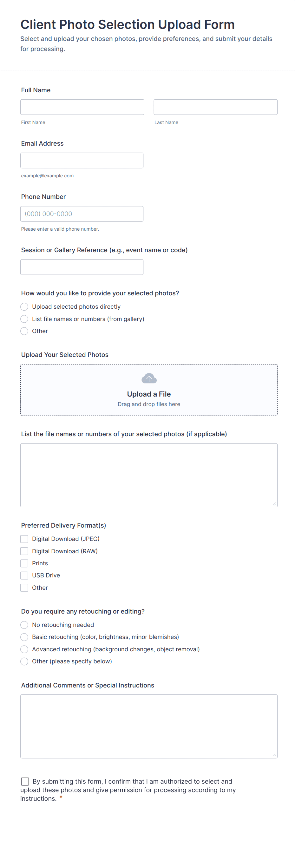
Task: Check the authorization confirmation checkbox
Action: pyautogui.click(x=25, y=781)
